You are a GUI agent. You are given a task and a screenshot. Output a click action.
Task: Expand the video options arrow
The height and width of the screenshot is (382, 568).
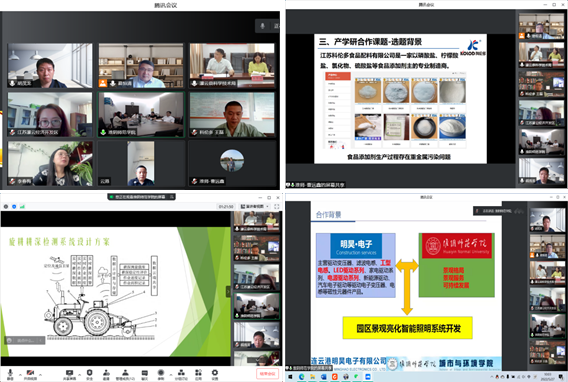[41, 375]
